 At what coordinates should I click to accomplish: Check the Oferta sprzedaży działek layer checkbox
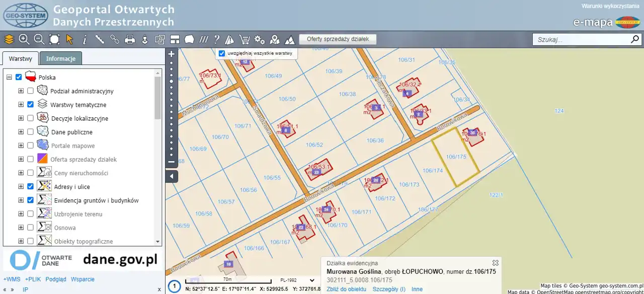(x=31, y=159)
